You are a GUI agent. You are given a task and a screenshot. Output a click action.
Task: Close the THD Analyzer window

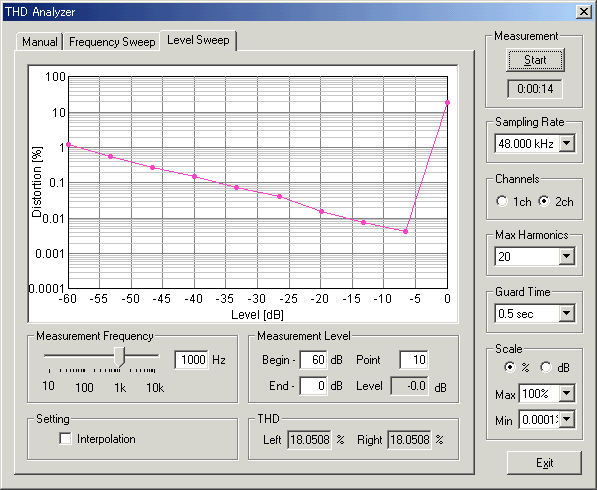click(x=584, y=12)
